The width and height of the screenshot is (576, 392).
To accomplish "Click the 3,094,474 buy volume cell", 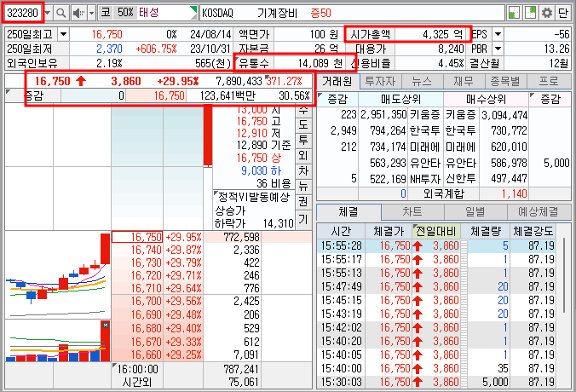I will pos(504,115).
